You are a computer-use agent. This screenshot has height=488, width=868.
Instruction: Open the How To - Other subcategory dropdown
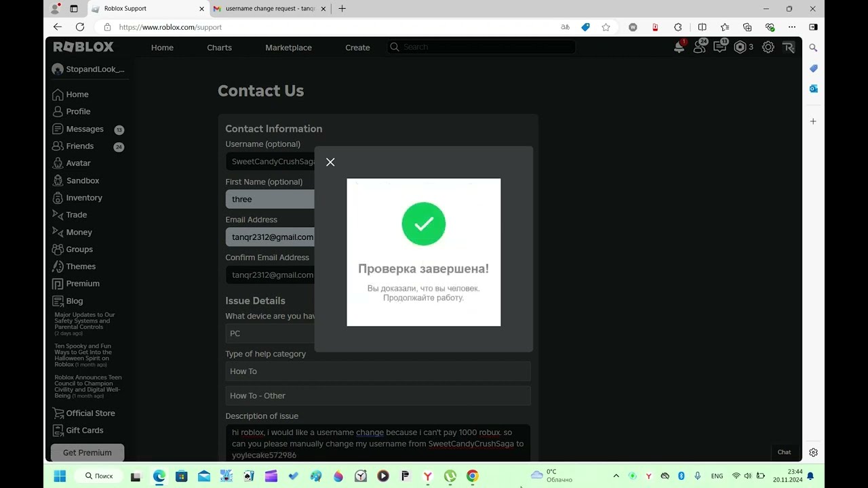(x=378, y=396)
